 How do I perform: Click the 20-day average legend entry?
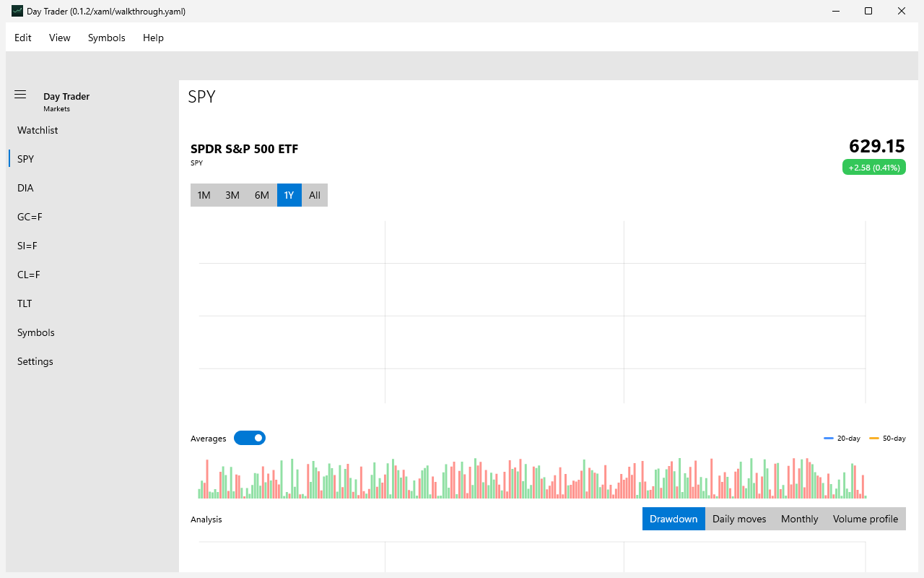pyautogui.click(x=842, y=439)
